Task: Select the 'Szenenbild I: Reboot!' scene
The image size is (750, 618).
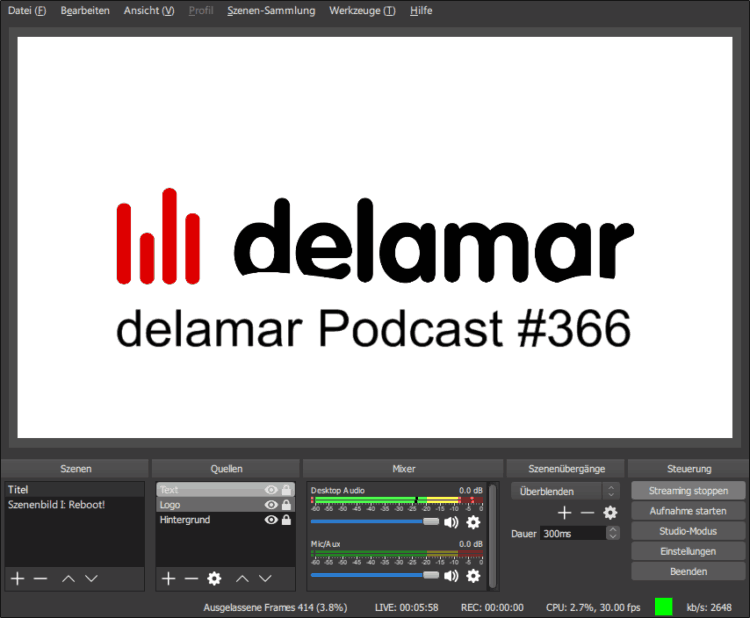Action: point(75,505)
